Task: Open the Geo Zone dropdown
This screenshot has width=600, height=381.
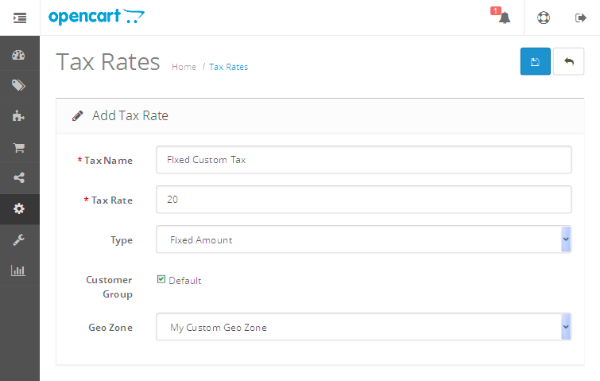Action: (x=364, y=327)
